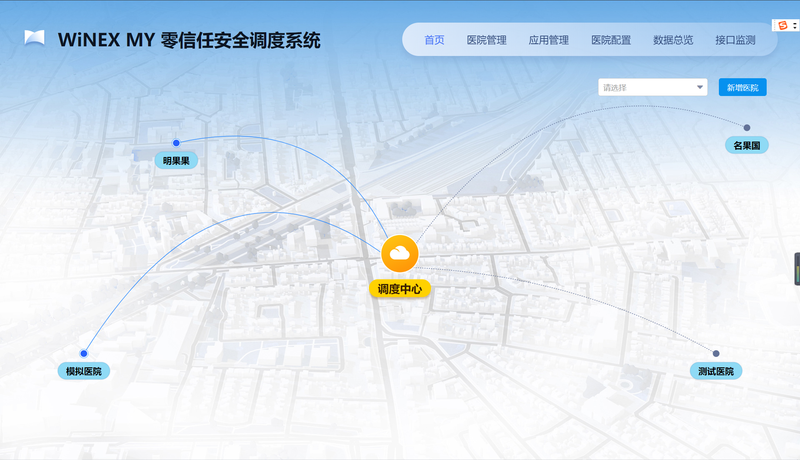Viewport: 800px width, 460px height.
Task: Click the gray node dot above 名果国
Action: [747, 127]
